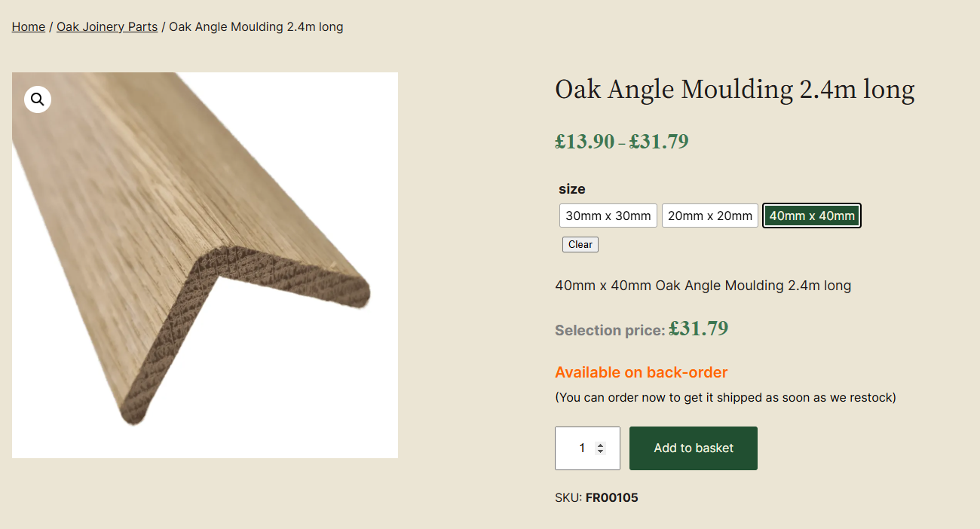Click the magnifier zoom icon on image

pos(38,99)
